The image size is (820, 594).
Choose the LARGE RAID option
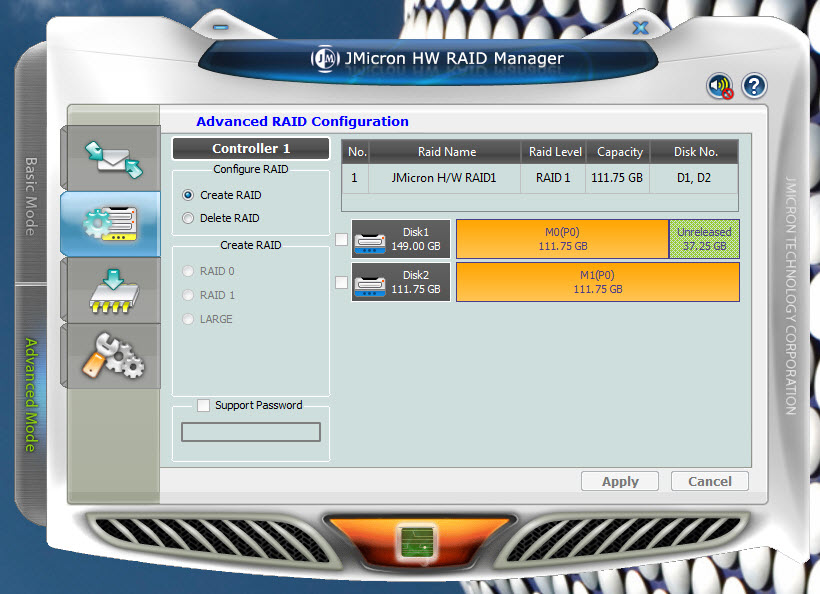[188, 319]
